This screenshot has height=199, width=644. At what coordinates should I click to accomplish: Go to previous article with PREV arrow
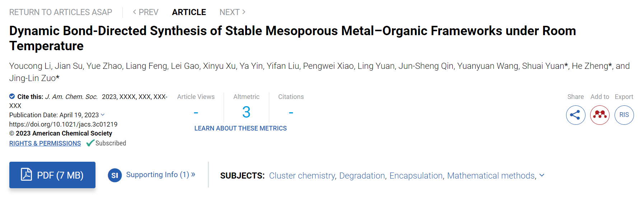click(145, 12)
